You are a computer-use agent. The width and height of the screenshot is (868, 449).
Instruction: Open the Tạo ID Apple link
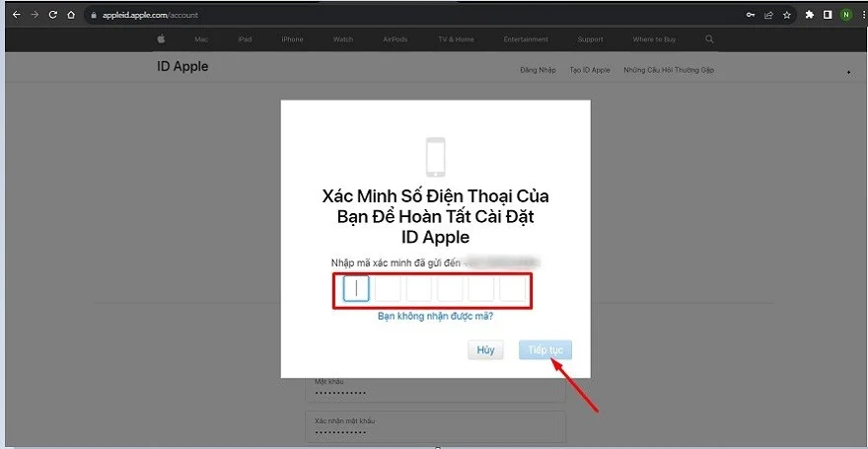click(590, 70)
